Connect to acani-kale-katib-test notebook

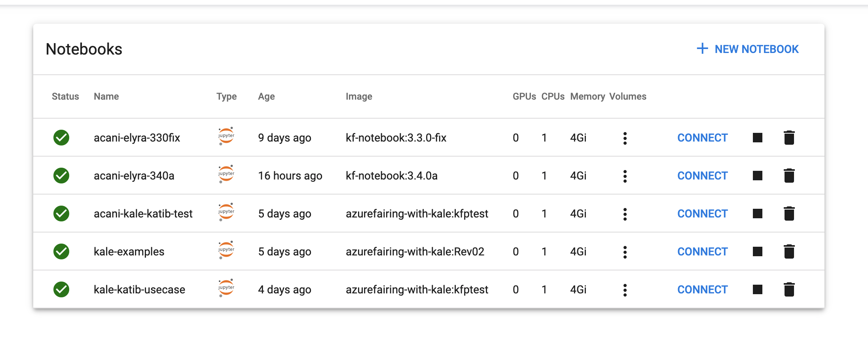pyautogui.click(x=702, y=214)
